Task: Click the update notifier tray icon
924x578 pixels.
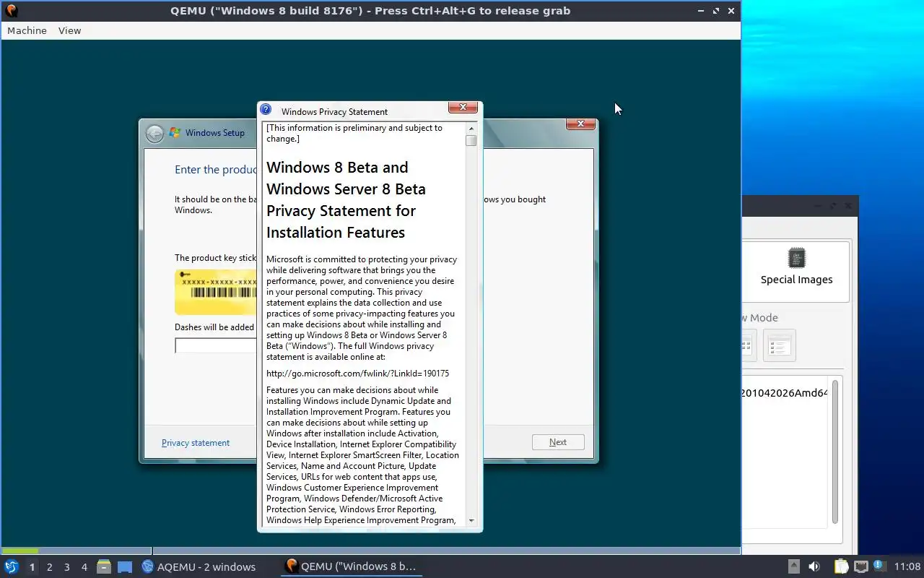Action: coord(879,566)
